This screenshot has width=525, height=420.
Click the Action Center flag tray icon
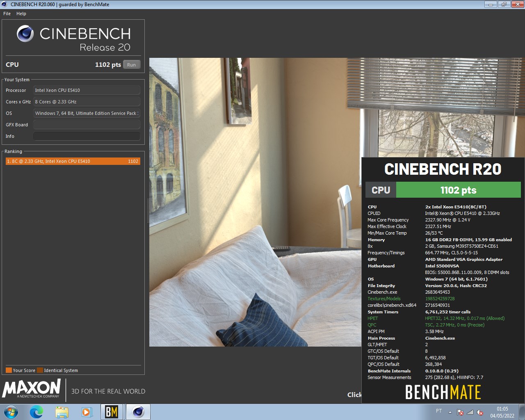tap(460, 412)
